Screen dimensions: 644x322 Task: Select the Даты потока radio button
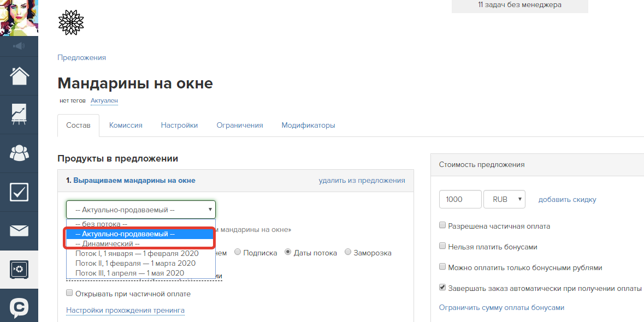point(288,252)
